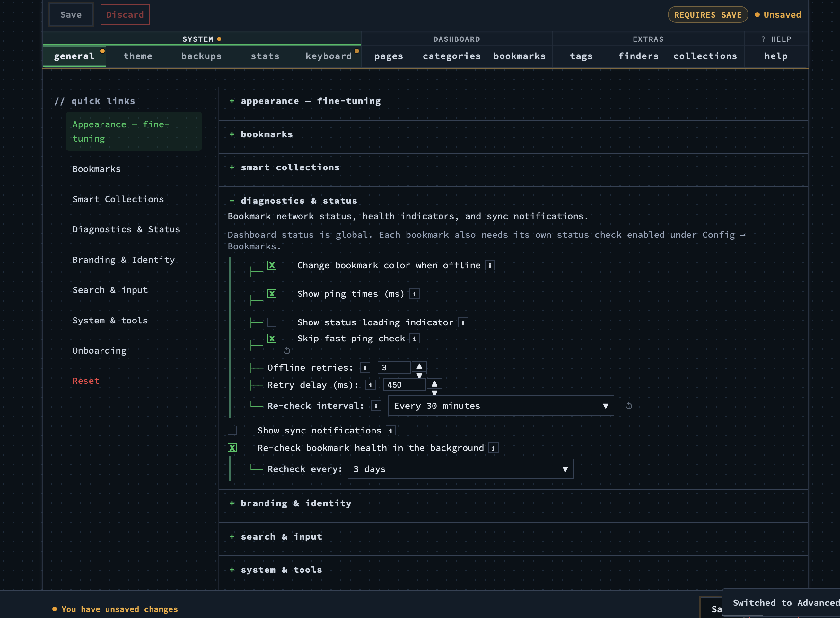Open info icon next to Show ping times

point(414,294)
